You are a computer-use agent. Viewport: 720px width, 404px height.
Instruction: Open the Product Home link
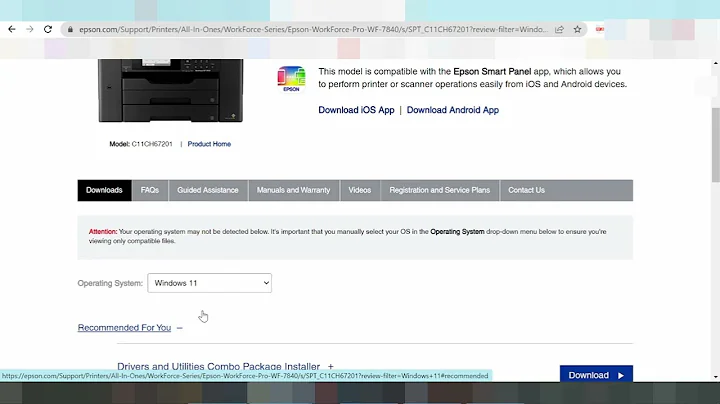pos(209,144)
